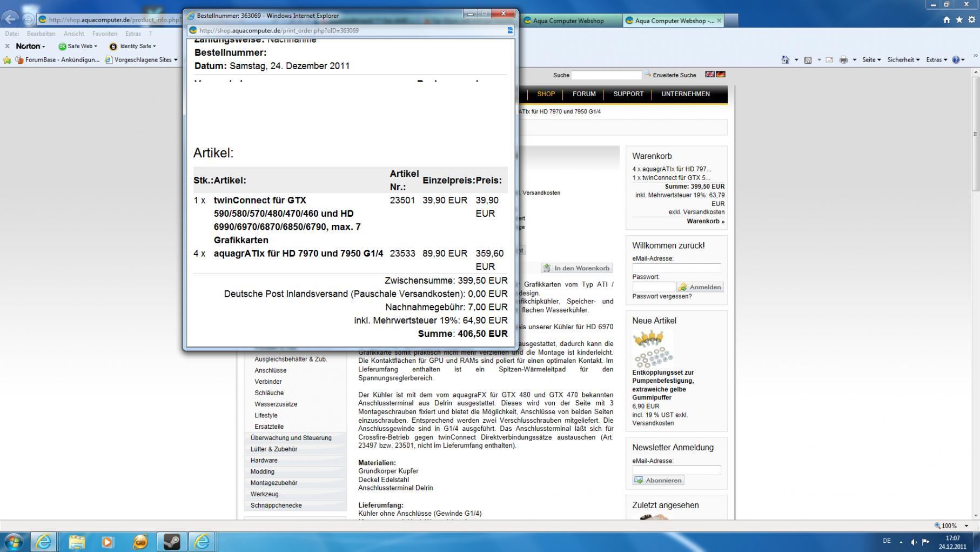Open the Vorgeschlagene Sites dropdown

pyautogui.click(x=142, y=60)
